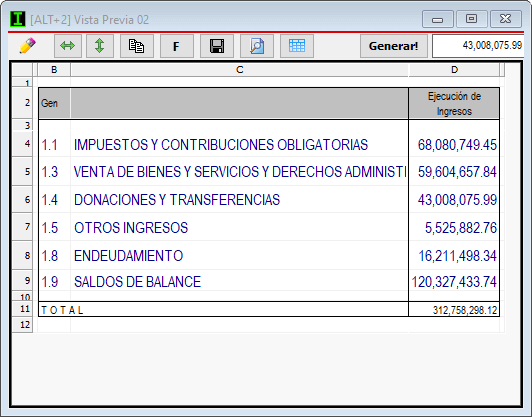Click the pencil edit icon
Image resolution: width=532 pixels, height=417 pixels.
pos(27,46)
